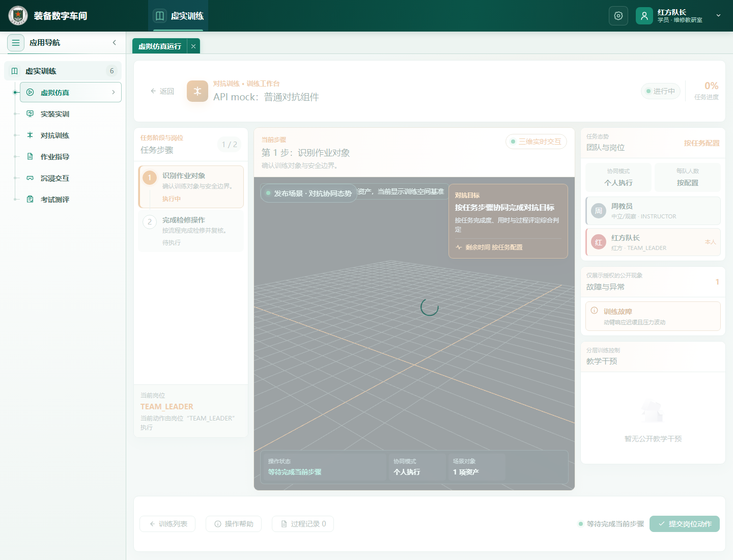
Task: Click the 暂无公开教学干预 empty state text
Action: click(653, 439)
